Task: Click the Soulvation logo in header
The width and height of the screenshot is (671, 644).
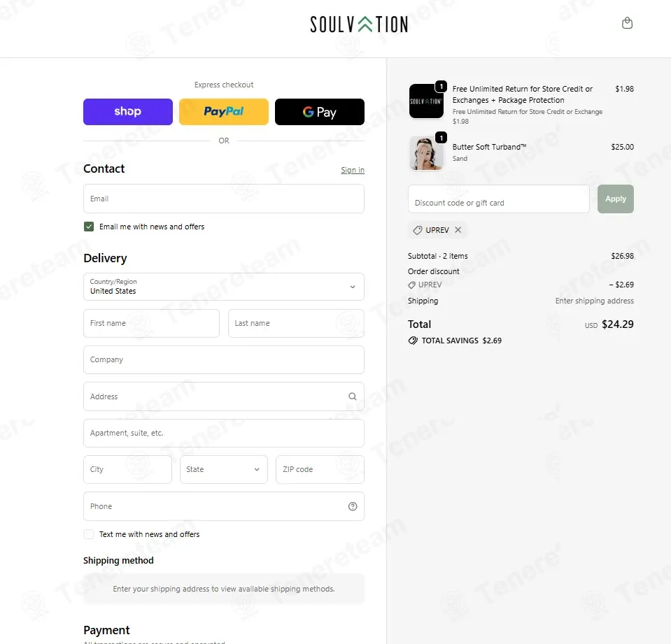Action: pos(359,24)
